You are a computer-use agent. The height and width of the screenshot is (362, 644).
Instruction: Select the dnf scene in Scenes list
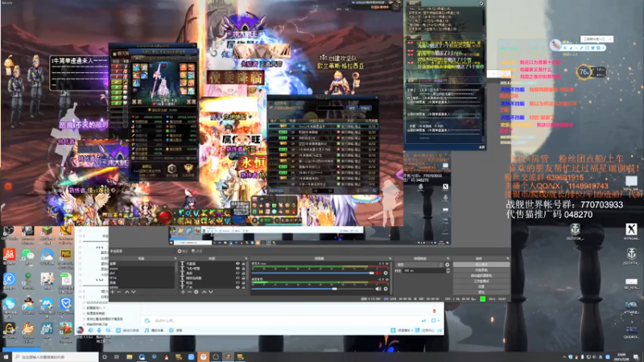tap(142, 273)
